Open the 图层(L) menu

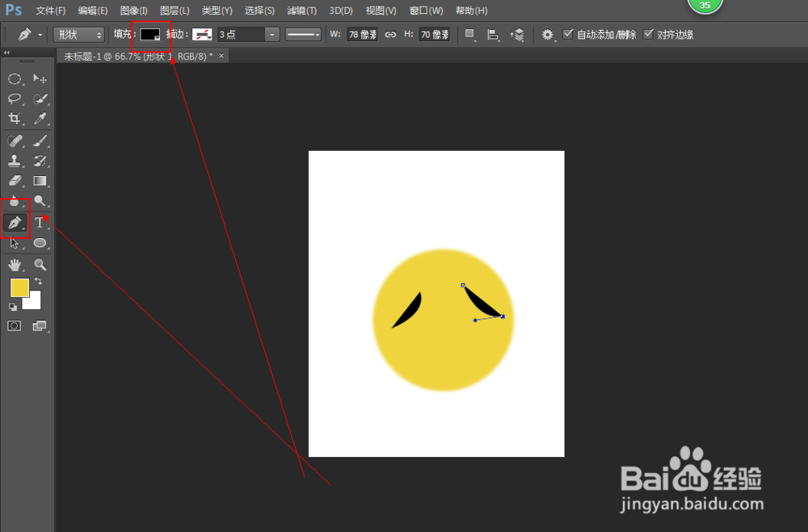point(175,10)
